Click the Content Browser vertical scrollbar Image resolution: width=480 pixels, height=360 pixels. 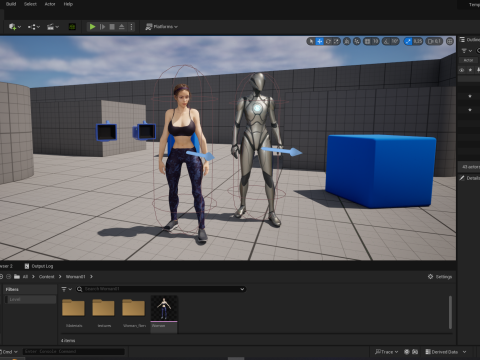450,311
